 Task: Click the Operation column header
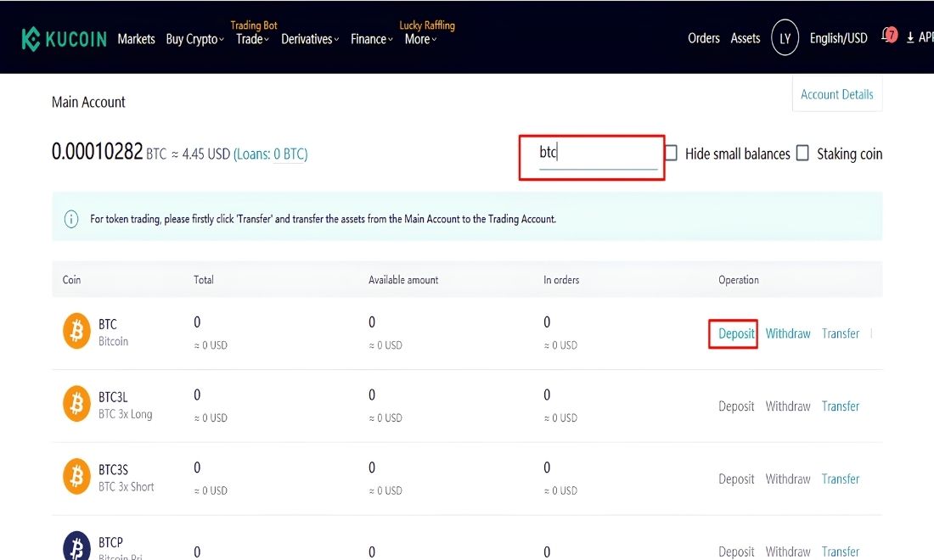(739, 280)
